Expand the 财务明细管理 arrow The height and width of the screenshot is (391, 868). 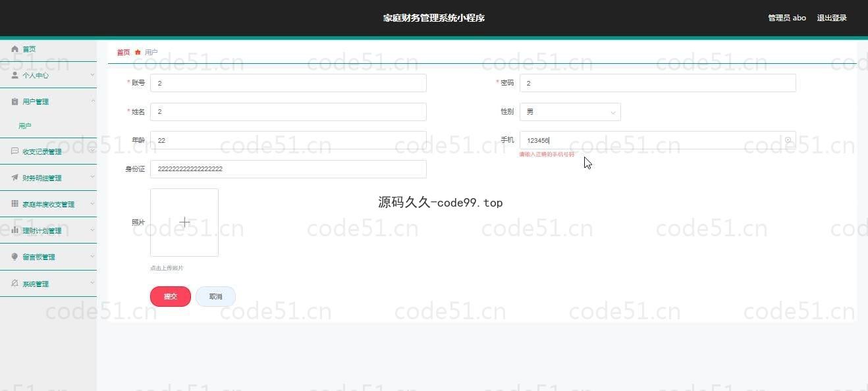click(92, 178)
